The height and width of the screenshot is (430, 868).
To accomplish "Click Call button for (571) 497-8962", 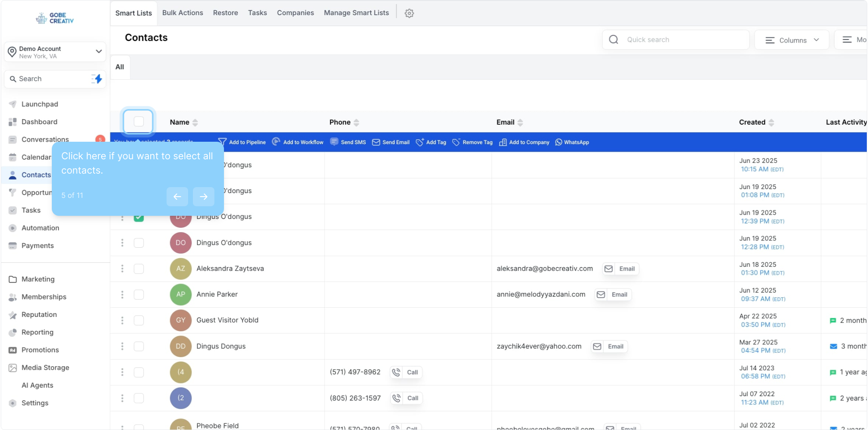I will click(406, 372).
